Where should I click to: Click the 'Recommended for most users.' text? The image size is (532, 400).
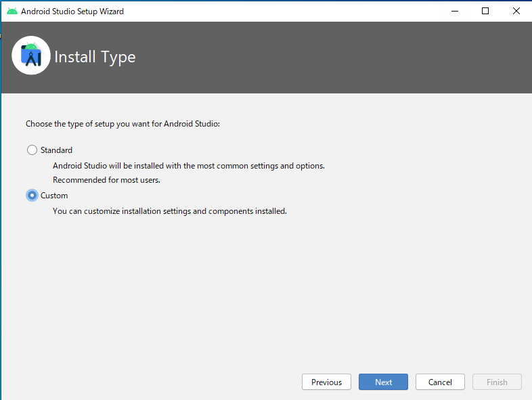[x=106, y=180]
